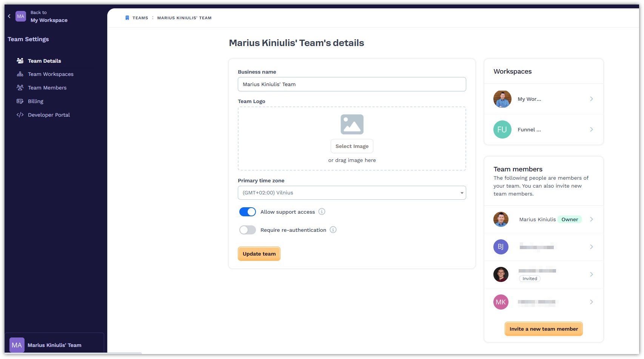Viewport: 644px width, 359px height.
Task: Click the back arrow to My Workspace
Action: point(9,16)
